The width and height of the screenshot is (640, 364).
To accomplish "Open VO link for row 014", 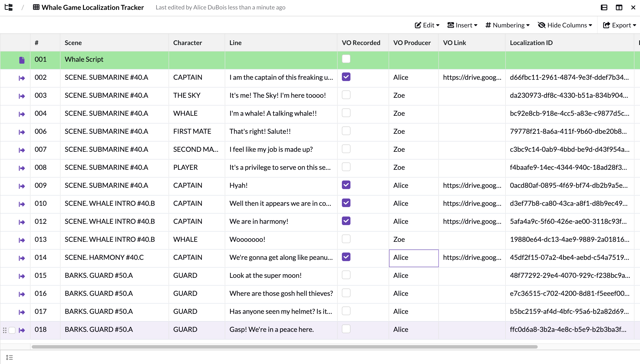I will (472, 257).
